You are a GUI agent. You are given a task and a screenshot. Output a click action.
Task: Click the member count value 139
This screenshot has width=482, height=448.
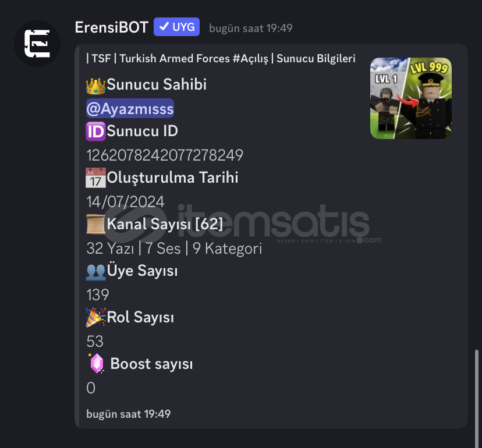98,295
